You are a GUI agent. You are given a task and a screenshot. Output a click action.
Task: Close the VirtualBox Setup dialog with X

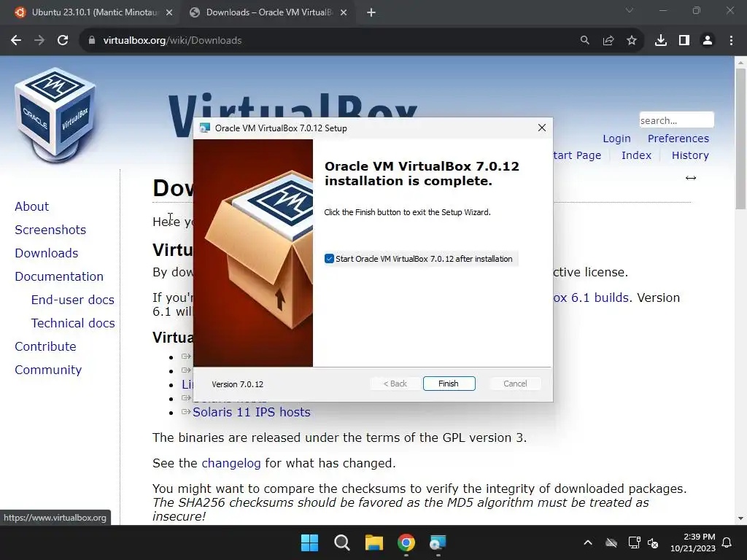point(542,128)
